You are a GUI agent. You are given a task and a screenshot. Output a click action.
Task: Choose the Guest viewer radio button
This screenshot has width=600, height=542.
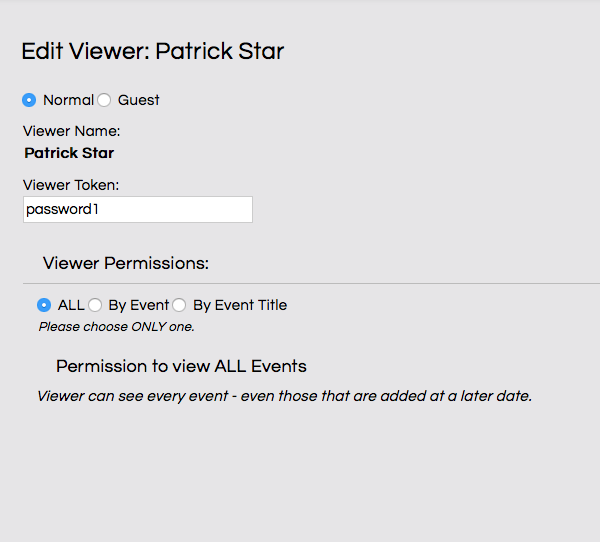[x=104, y=100]
